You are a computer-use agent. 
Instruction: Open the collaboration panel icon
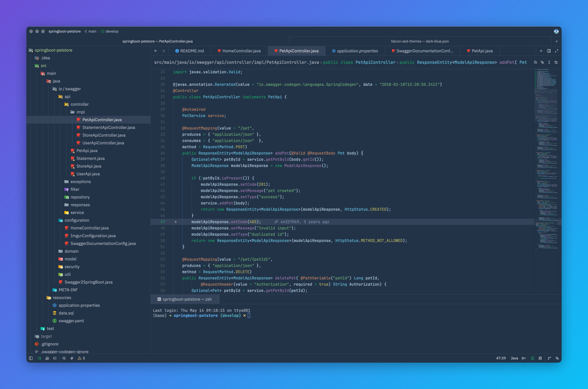(x=47, y=358)
